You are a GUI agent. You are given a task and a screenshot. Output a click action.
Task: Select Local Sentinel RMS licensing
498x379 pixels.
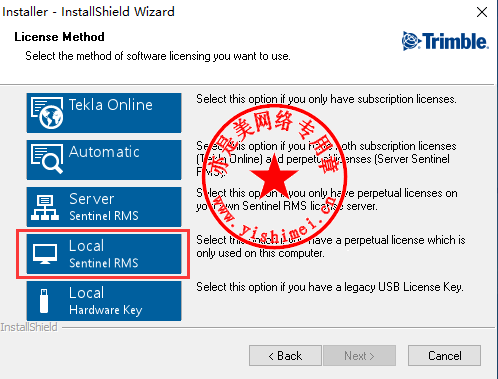104,254
